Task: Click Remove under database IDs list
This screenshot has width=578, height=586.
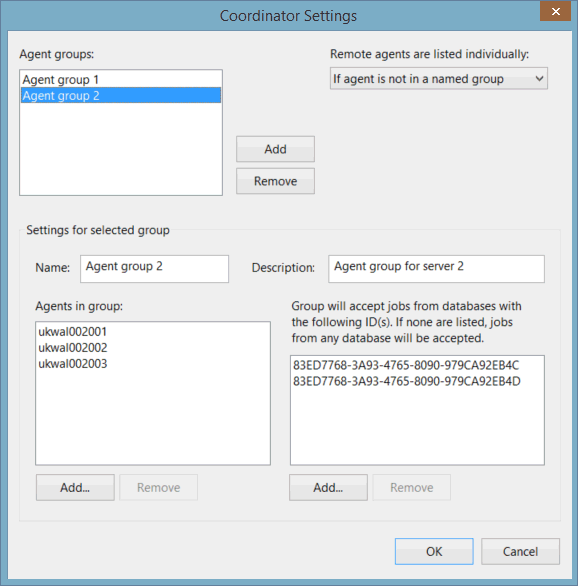Action: pyautogui.click(x=411, y=487)
